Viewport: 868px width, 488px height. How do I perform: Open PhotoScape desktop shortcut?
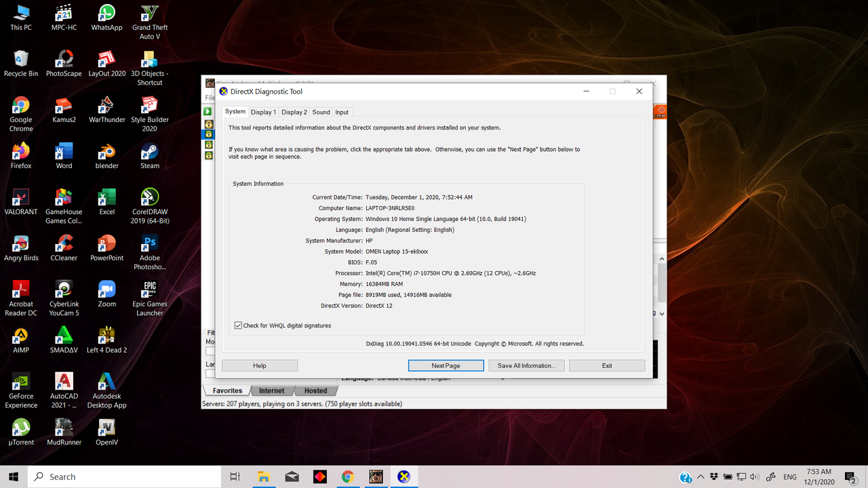(64, 64)
